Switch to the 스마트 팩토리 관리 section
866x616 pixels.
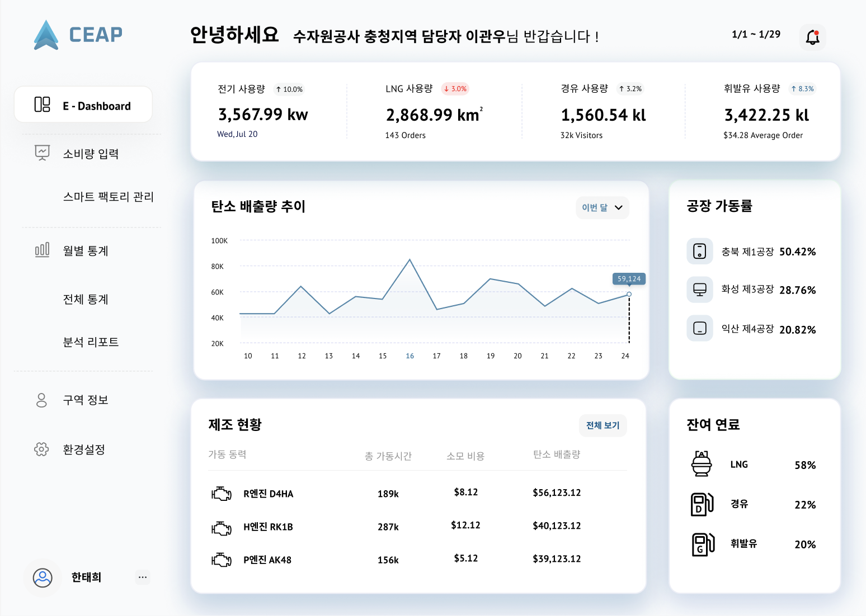click(x=109, y=197)
